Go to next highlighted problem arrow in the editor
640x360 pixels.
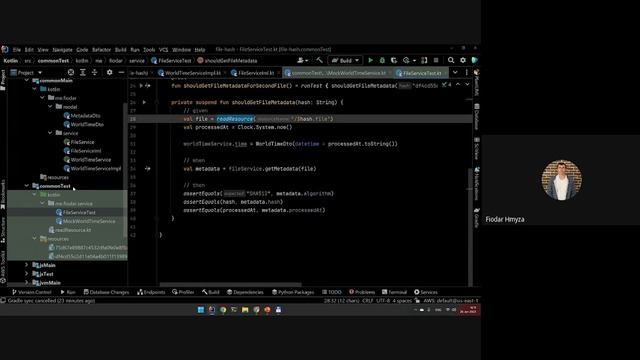tap(467, 84)
